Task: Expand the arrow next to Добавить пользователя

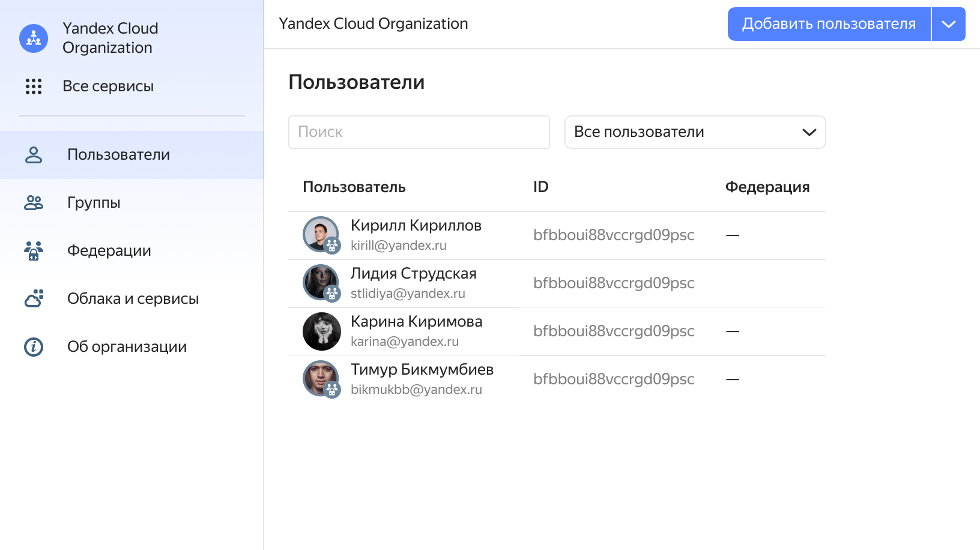Action: pyautogui.click(x=949, y=24)
